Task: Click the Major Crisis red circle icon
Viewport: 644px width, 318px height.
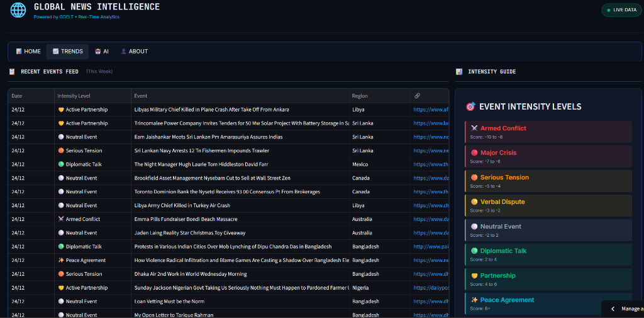Action: tap(474, 152)
